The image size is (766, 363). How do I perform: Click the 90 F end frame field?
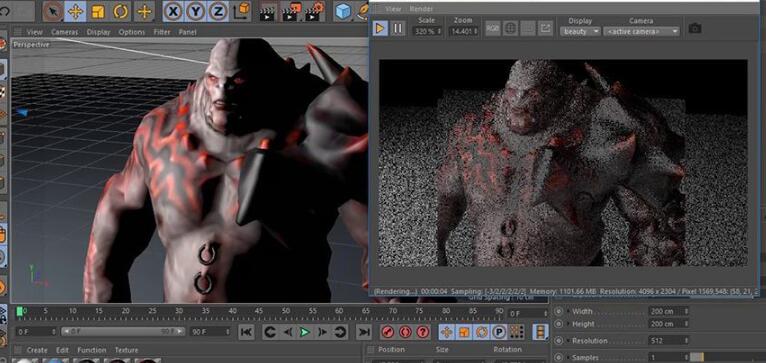pos(210,332)
